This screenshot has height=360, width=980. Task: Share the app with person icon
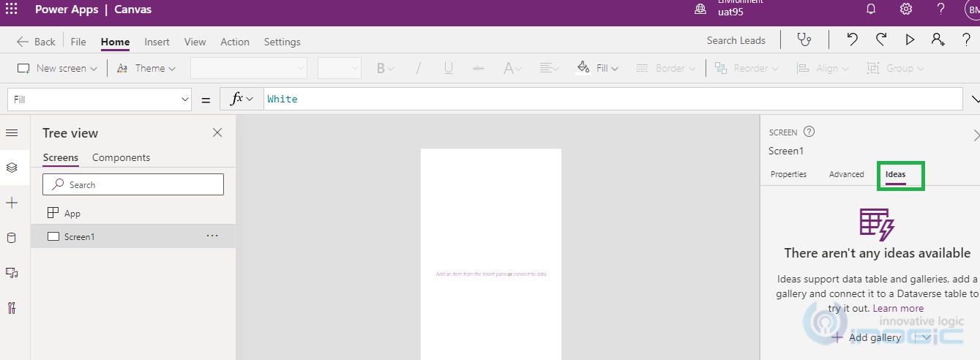click(938, 40)
